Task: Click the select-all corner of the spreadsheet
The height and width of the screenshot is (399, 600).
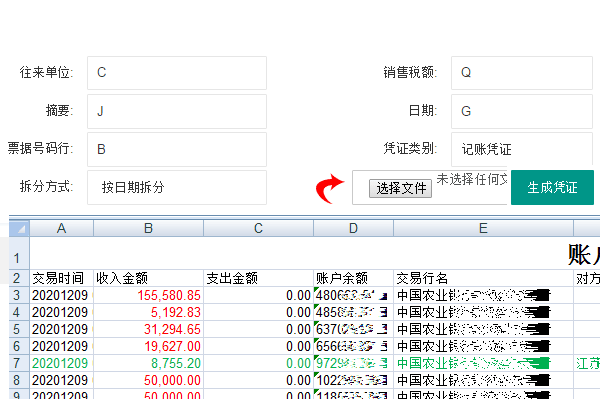Action: pyautogui.click(x=19, y=228)
